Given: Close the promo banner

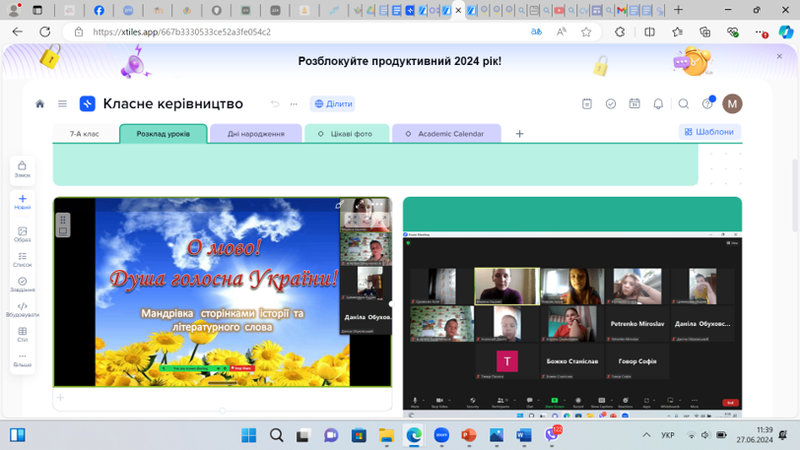Looking at the screenshot, I should point(779,56).
